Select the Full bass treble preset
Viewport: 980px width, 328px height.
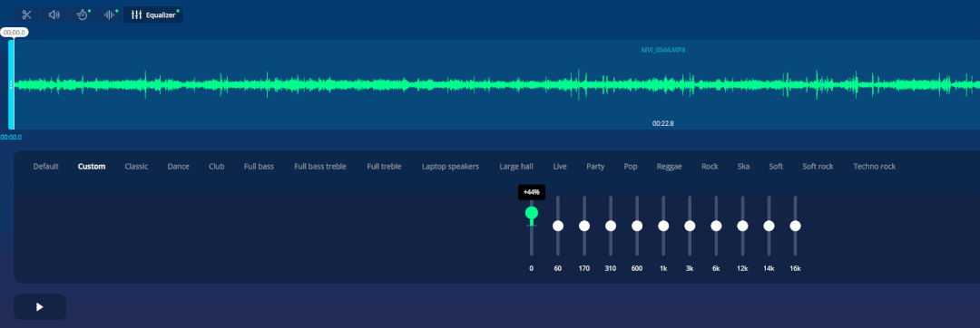pyautogui.click(x=320, y=167)
